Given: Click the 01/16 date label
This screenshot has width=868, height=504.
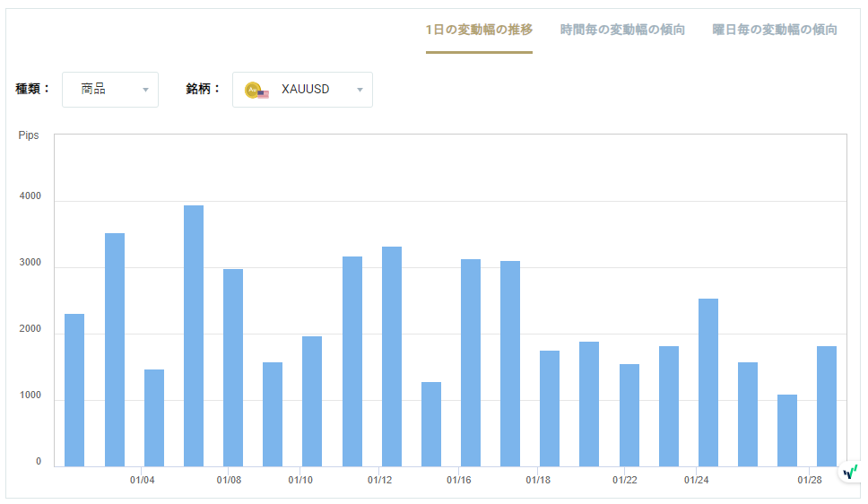Looking at the screenshot, I should pyautogui.click(x=459, y=480).
